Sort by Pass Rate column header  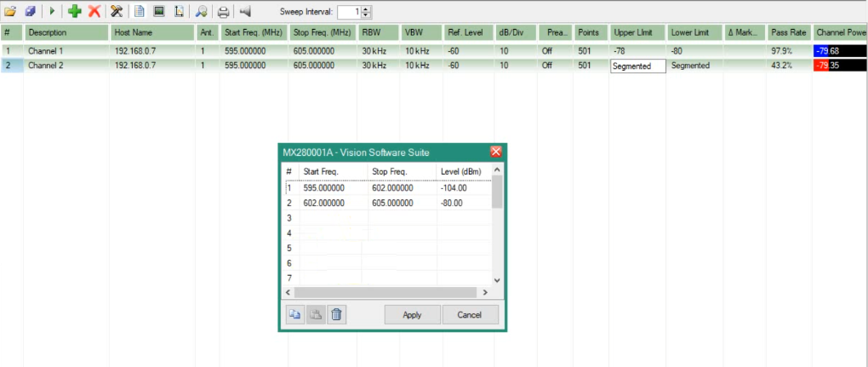(787, 32)
